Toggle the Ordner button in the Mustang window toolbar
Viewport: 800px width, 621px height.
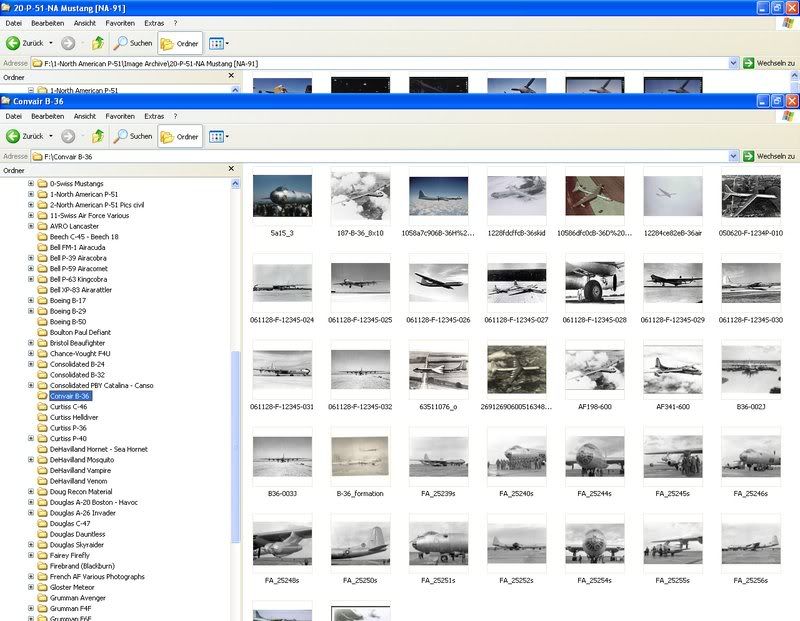[x=180, y=43]
